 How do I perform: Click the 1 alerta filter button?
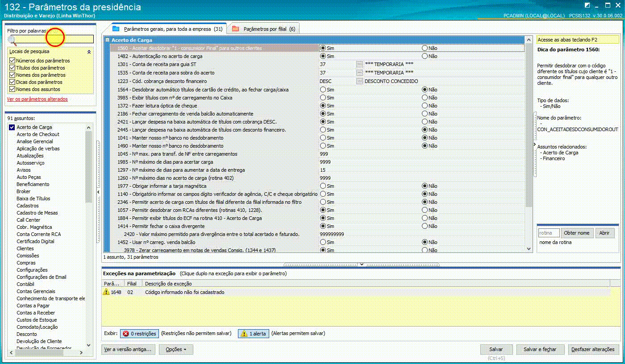(x=254, y=334)
